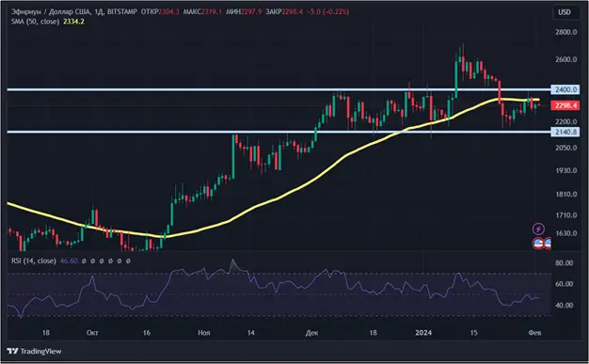Viewport: 589px width, 364px height.
Task: Click the ОТКР open value 2304.3
Action: (168, 11)
